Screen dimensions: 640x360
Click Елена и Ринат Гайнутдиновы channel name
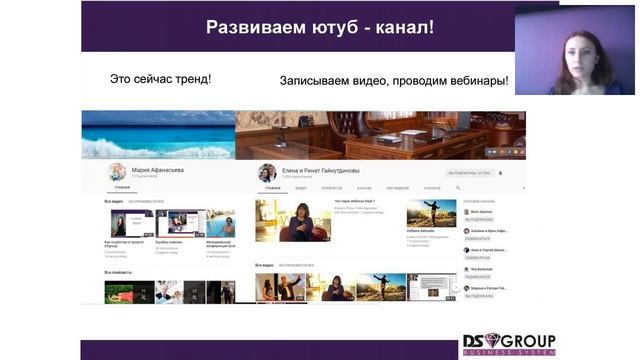coord(321,171)
